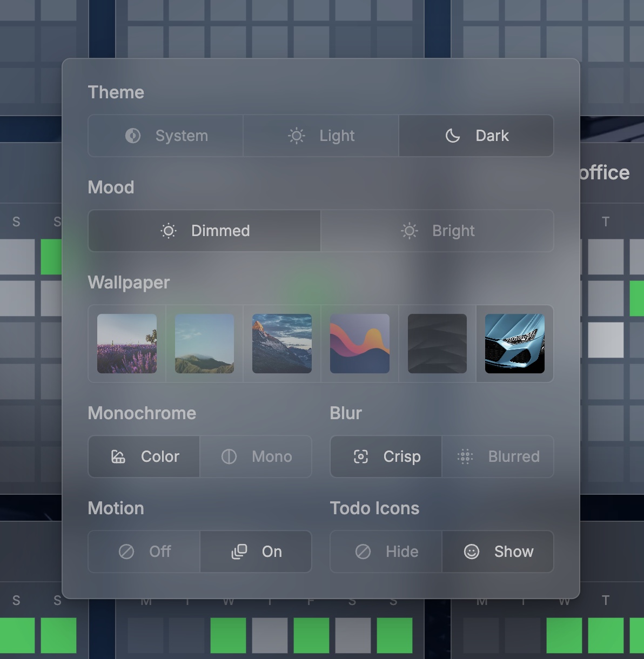Image resolution: width=644 pixels, height=659 pixels.
Task: Click the sun icon beside Bright
Action: pyautogui.click(x=410, y=231)
